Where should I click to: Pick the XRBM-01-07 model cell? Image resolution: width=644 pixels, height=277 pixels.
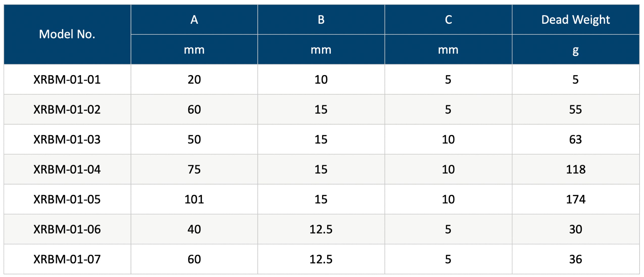point(67,259)
